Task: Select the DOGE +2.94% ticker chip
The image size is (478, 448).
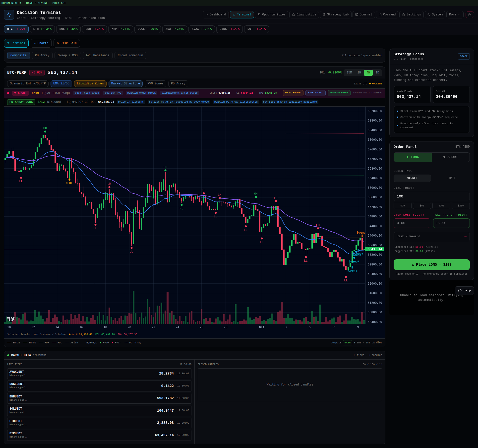Action: tap(148, 29)
